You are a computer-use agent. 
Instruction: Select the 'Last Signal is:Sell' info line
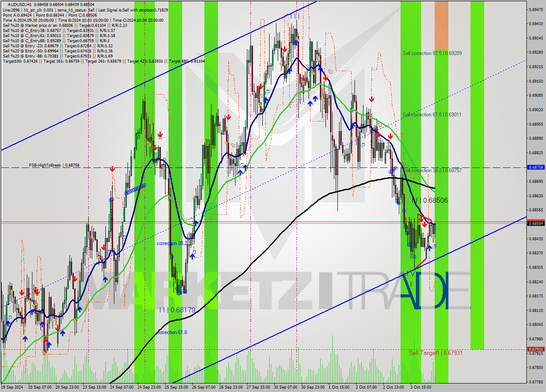[x=85, y=10]
